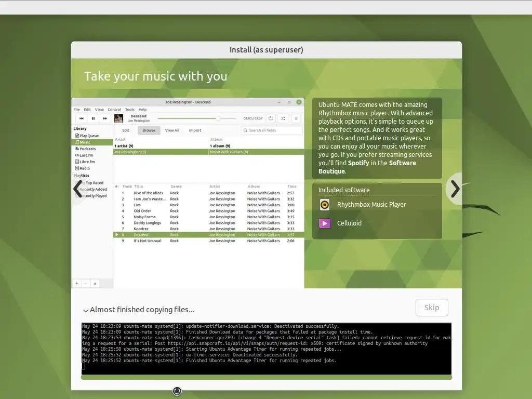Open the View menu in Rhythmbox screenshot

(99, 110)
